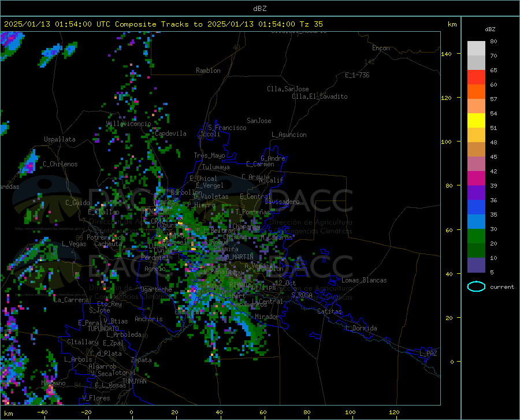Click the gray 70 dBZ legend swatch
Screen dimensions: 520x420
pos(476,63)
